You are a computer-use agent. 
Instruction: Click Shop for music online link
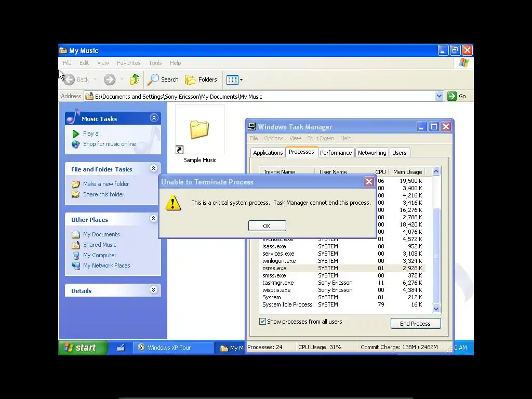[x=109, y=144]
